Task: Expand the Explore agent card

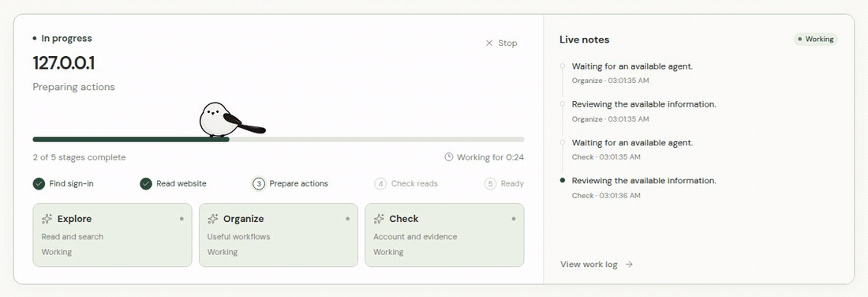Action: tap(112, 235)
